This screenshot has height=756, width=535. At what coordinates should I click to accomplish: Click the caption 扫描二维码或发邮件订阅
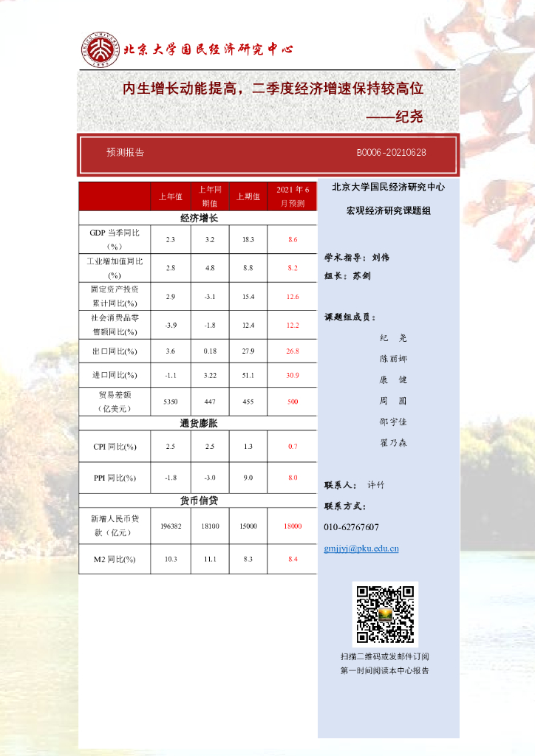(385, 656)
